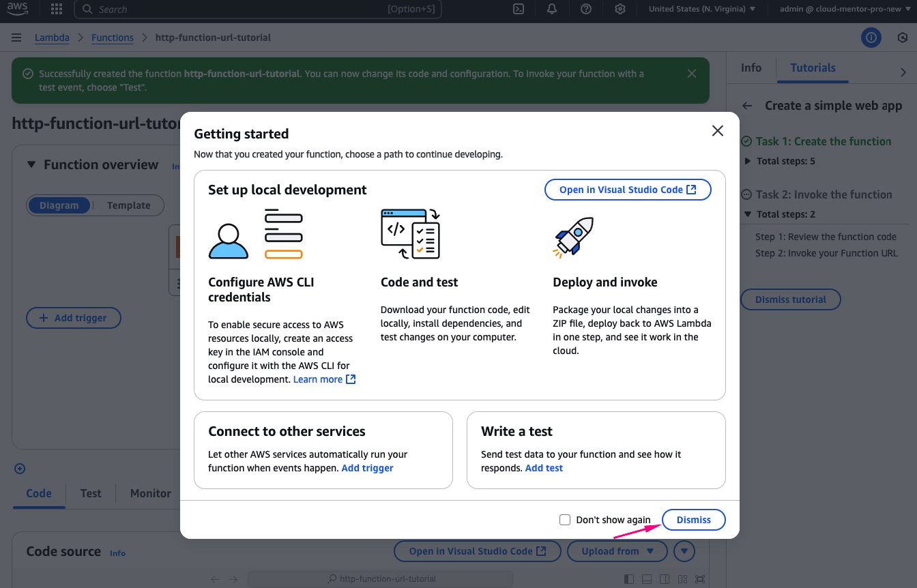Click the Add trigger link in dialog

coord(367,468)
